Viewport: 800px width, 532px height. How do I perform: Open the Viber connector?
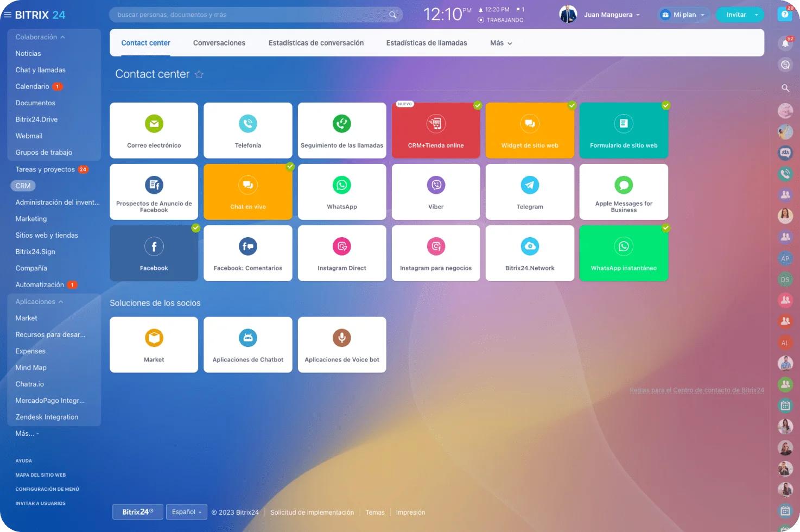pyautogui.click(x=436, y=192)
